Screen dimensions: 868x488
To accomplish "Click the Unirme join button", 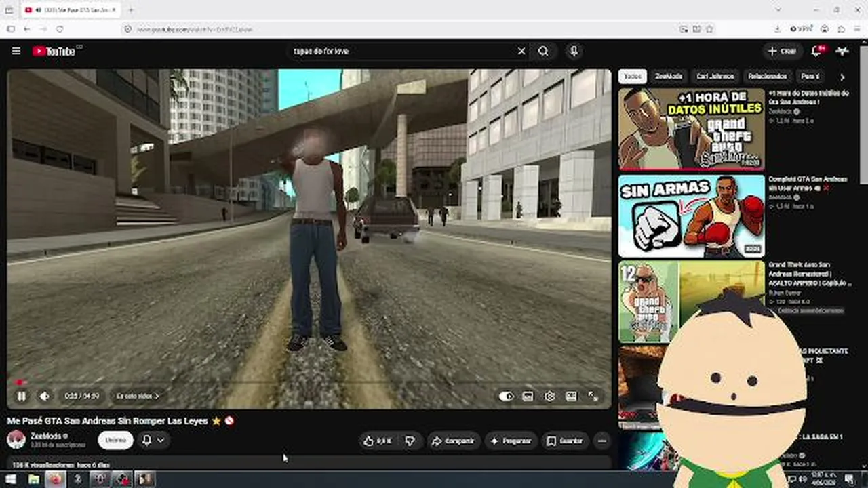I will coord(115,440).
